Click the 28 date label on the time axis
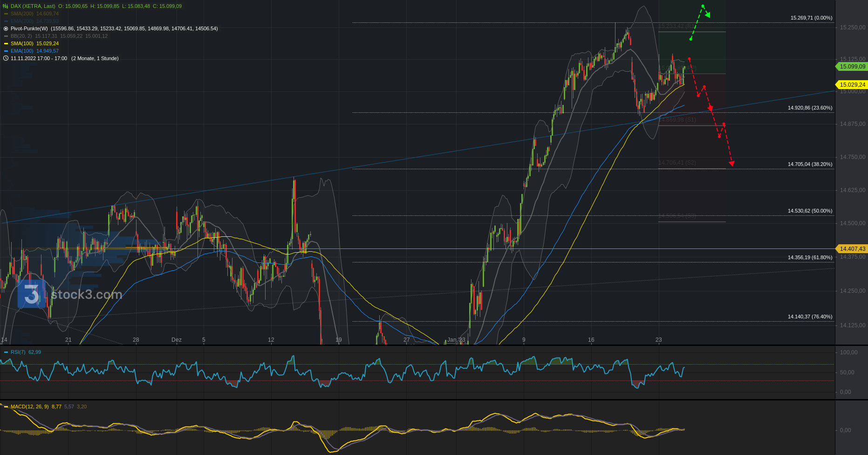Image resolution: width=868 pixels, height=455 pixels. (136, 340)
